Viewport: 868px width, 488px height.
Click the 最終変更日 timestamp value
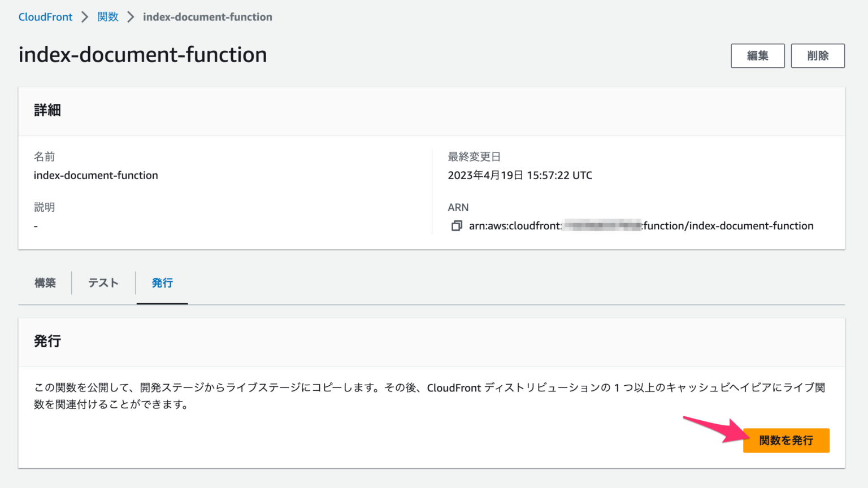519,175
